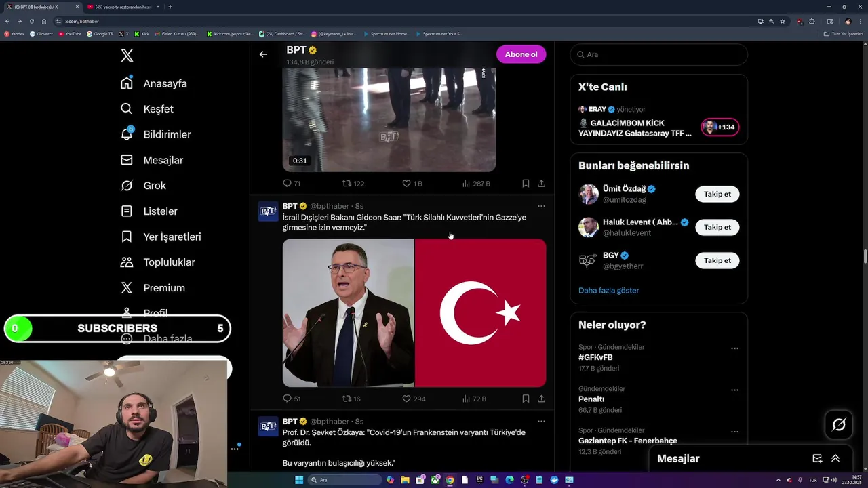Open a new browser tab
This screenshot has height=488, width=868.
tap(170, 7)
